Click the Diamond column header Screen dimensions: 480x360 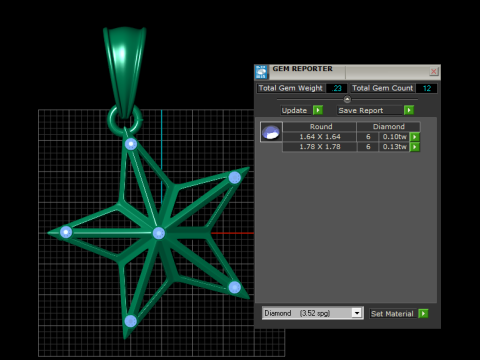pyautogui.click(x=389, y=127)
